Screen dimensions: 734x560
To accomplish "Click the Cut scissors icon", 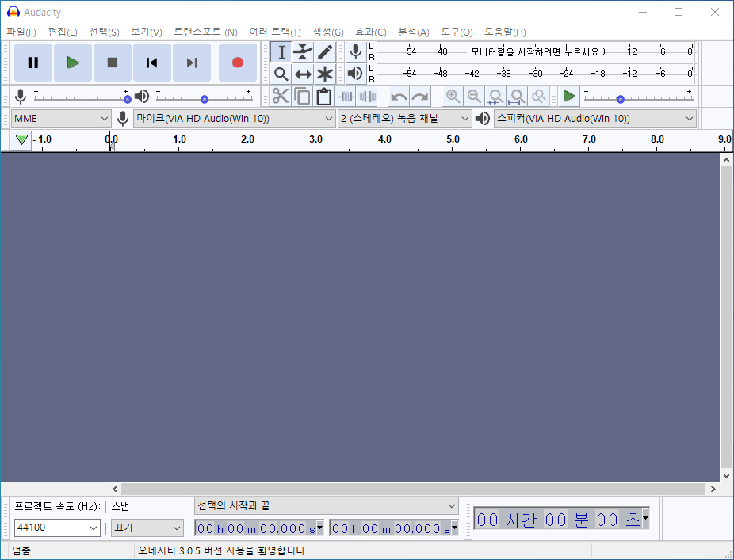I will (x=281, y=97).
